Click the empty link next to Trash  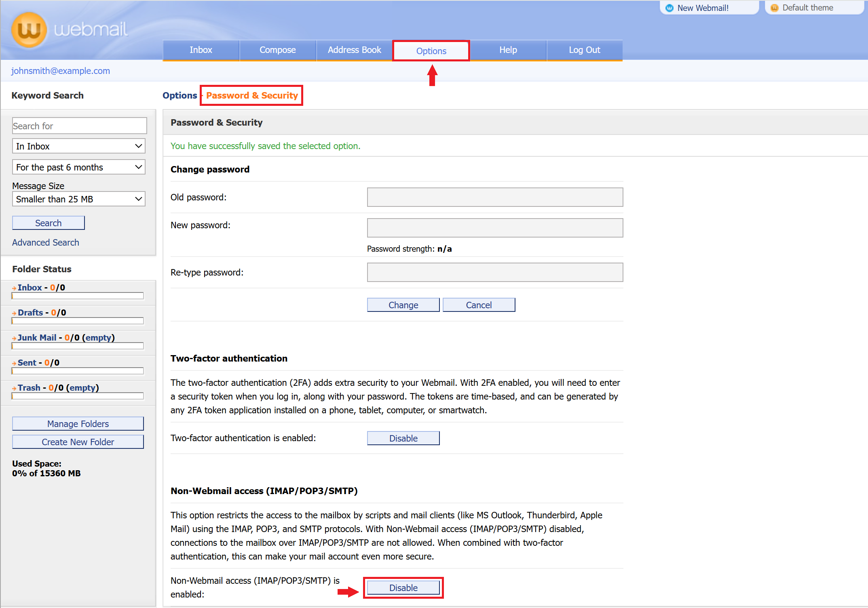pos(82,388)
